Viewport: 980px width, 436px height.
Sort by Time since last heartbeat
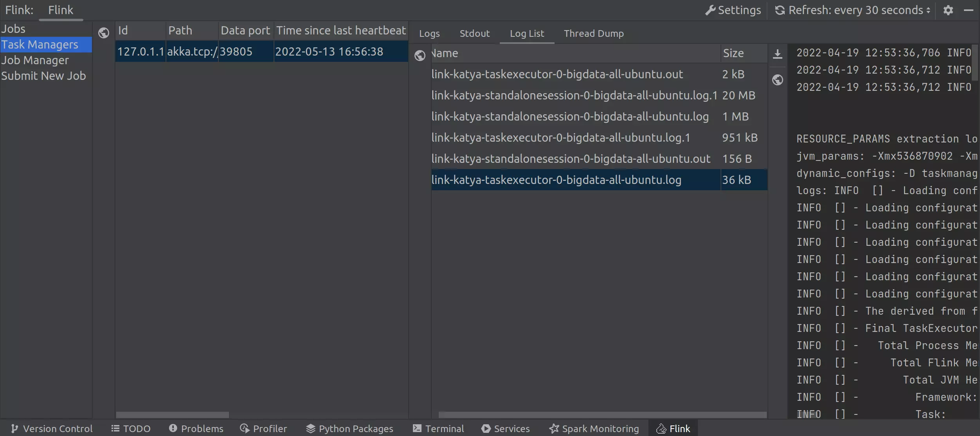tap(341, 31)
